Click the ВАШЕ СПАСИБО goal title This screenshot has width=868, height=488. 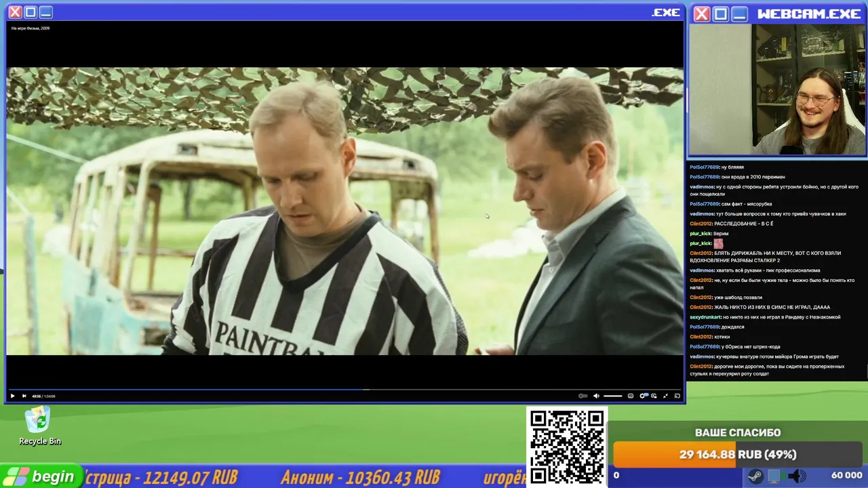738,432
